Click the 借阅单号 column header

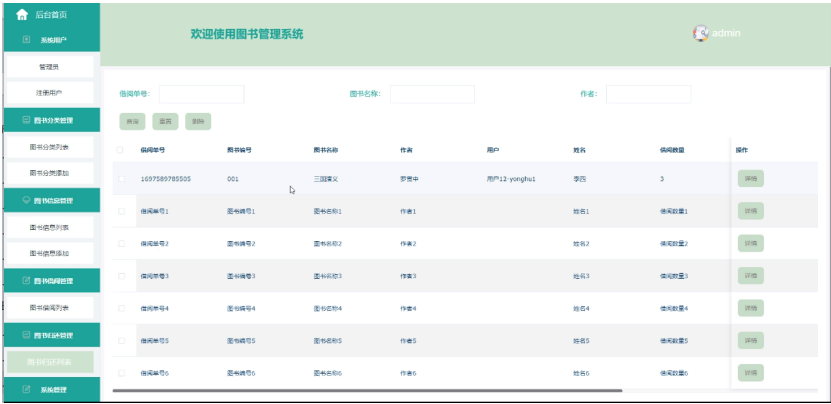153,150
